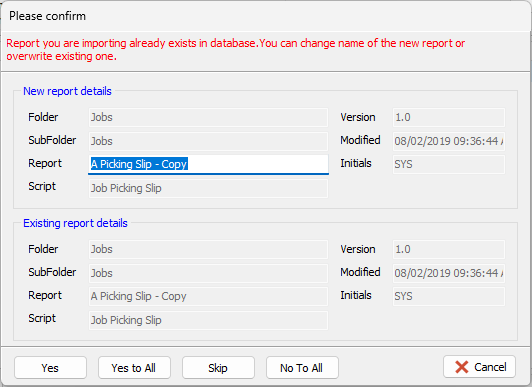This screenshot has width=532, height=387.
Task: Click the Script label in Existing report details
Action: pyautogui.click(x=42, y=318)
